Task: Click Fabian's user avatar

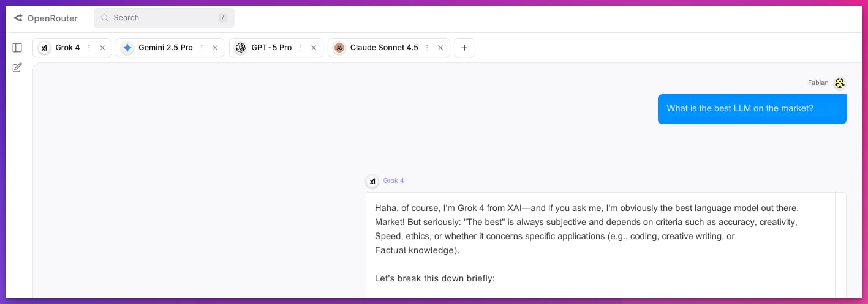Action: 840,83
